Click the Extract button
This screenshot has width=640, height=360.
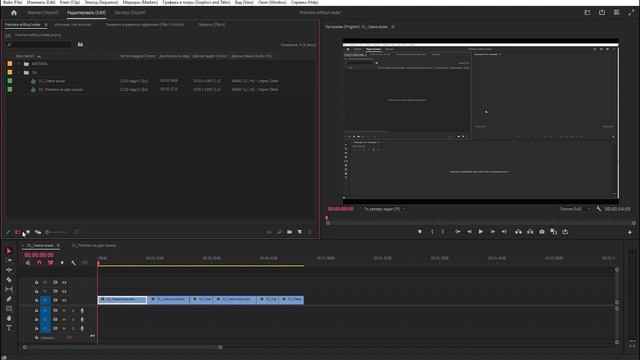(x=530, y=232)
